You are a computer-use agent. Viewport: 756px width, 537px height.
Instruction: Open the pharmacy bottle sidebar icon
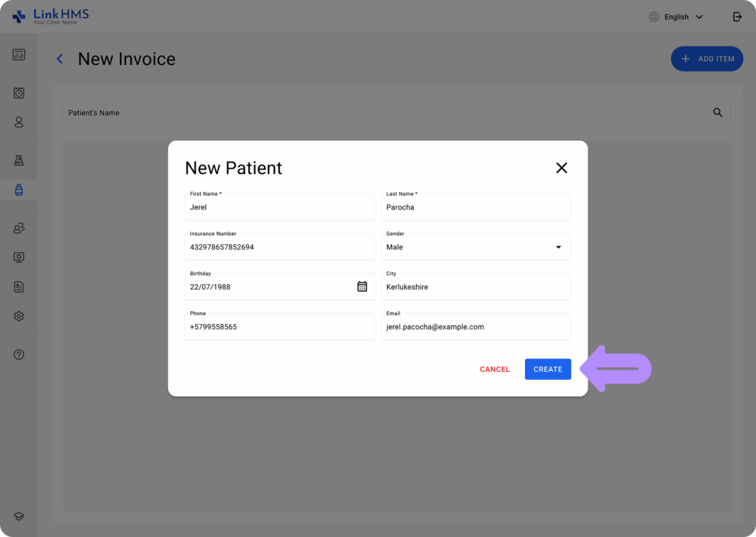click(18, 190)
